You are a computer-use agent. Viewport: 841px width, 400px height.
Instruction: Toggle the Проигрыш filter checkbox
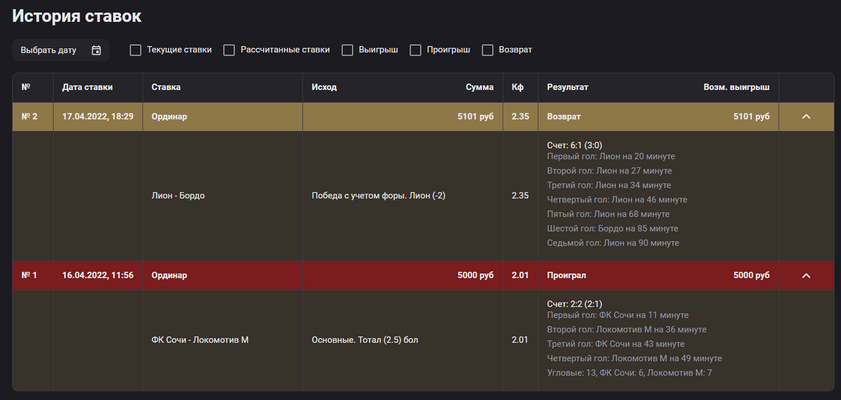click(416, 50)
